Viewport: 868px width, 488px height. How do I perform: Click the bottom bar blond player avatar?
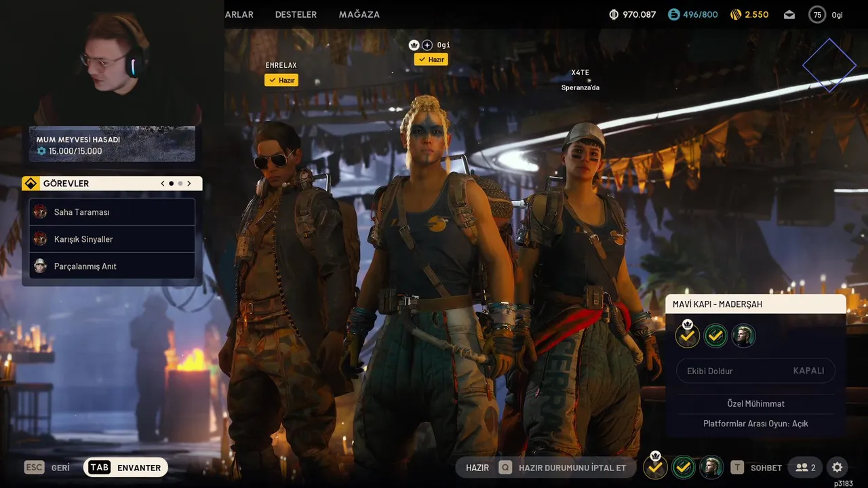(x=711, y=467)
